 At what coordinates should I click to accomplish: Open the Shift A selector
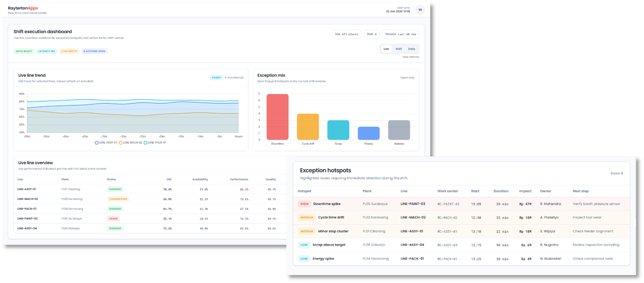coord(372,34)
